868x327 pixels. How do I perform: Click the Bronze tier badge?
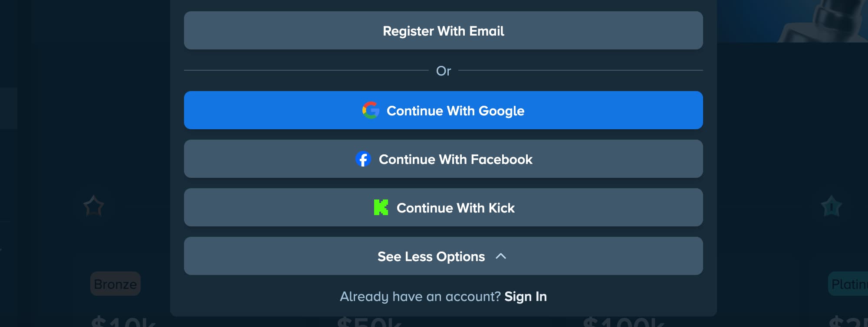tap(115, 284)
